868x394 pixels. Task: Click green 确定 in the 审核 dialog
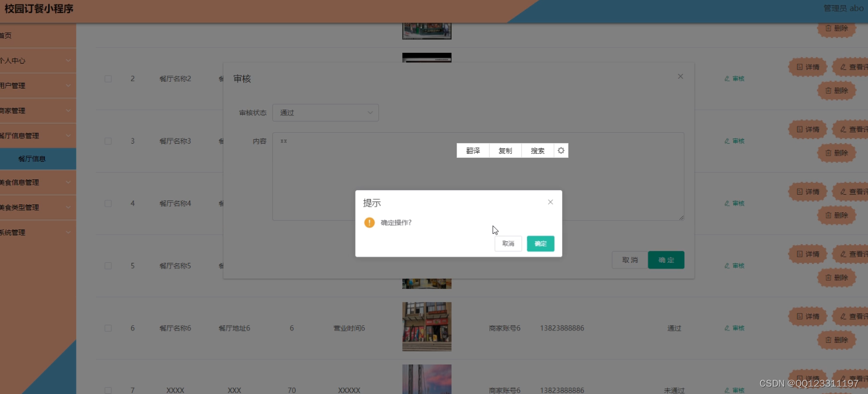[666, 260]
